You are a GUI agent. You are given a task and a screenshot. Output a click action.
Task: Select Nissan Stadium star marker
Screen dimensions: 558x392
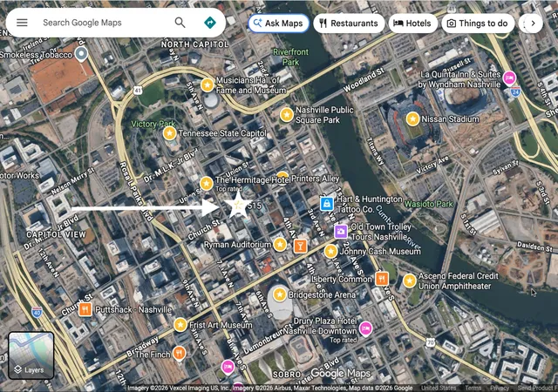pos(412,118)
